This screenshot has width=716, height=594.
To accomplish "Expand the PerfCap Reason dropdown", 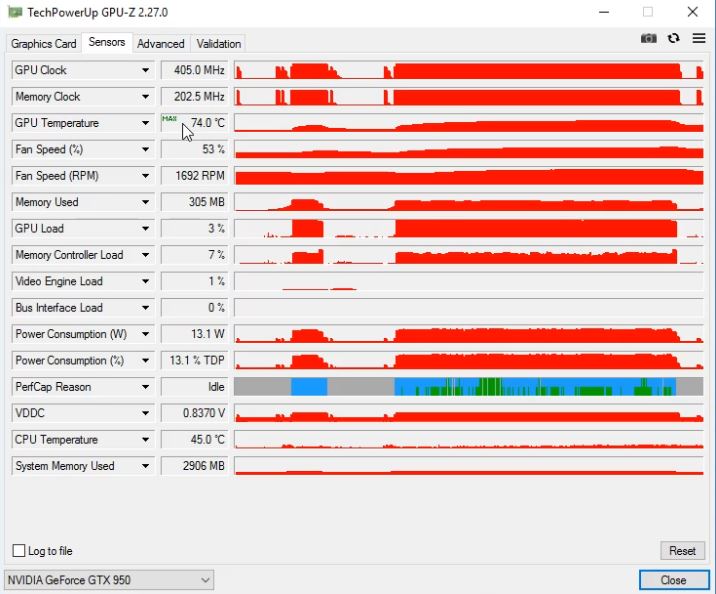I will click(145, 387).
